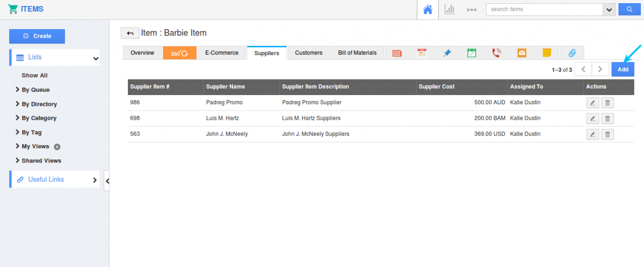Open the pushpin follow-ups tab icon
The height and width of the screenshot is (267, 644).
(x=447, y=53)
